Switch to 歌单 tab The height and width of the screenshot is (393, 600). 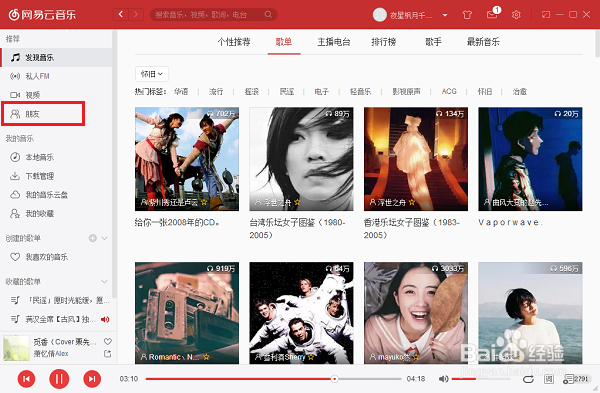284,42
